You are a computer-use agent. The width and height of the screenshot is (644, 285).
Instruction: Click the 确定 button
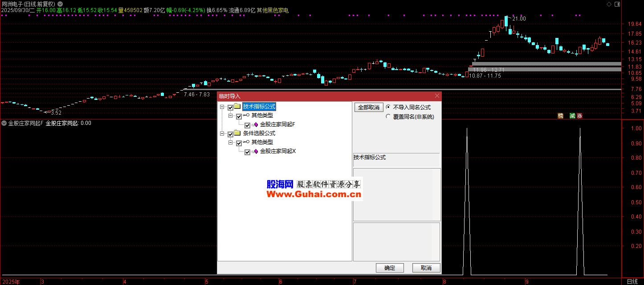tap(389, 268)
